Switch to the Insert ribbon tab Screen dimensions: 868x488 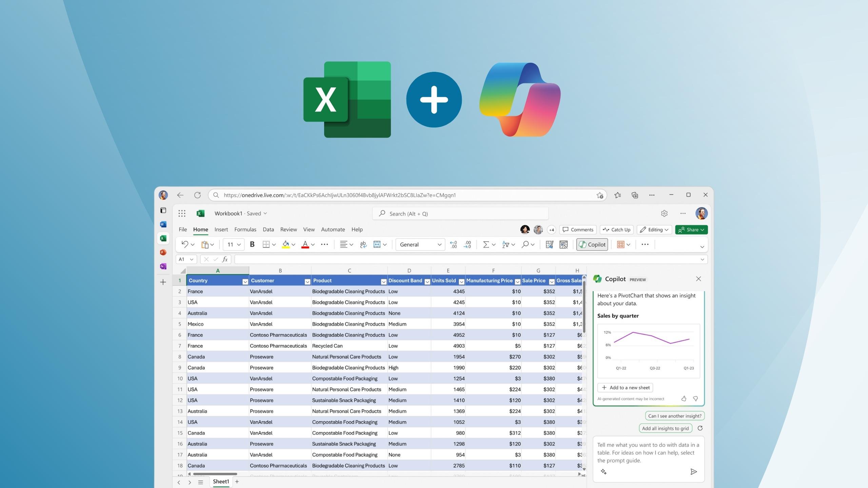(x=221, y=229)
